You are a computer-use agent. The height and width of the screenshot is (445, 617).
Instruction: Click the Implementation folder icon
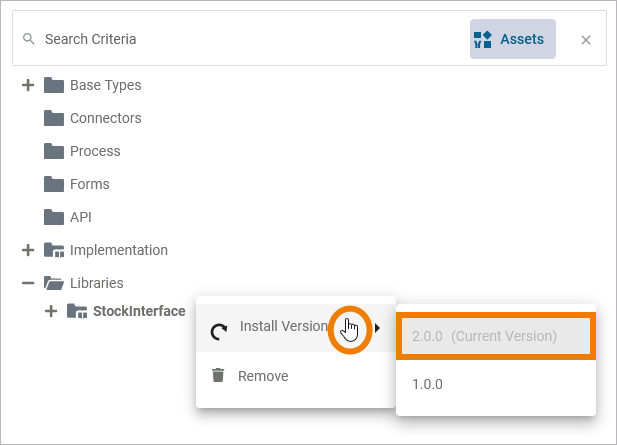point(54,251)
